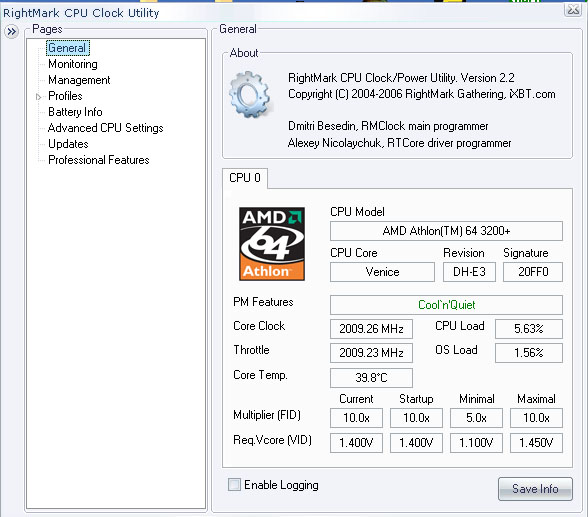Screen dimensions: 588x517
Task: Click the Minimal Vcore value 1.100V
Action: (476, 443)
